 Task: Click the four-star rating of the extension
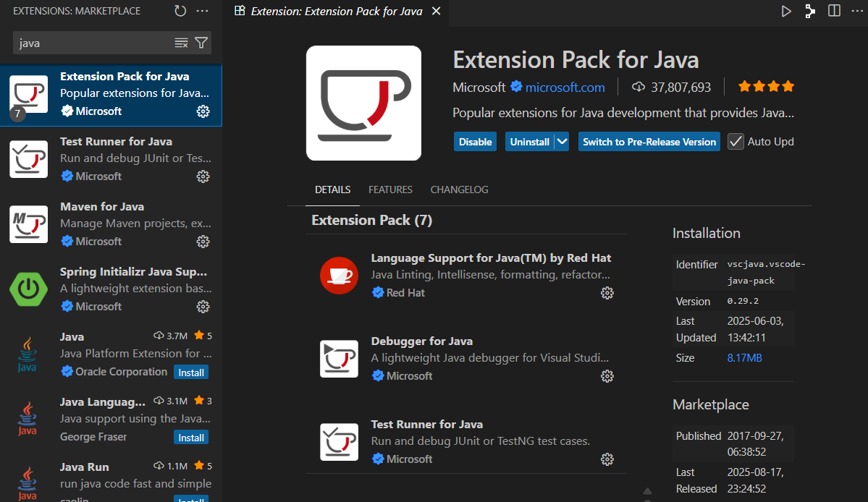point(766,87)
